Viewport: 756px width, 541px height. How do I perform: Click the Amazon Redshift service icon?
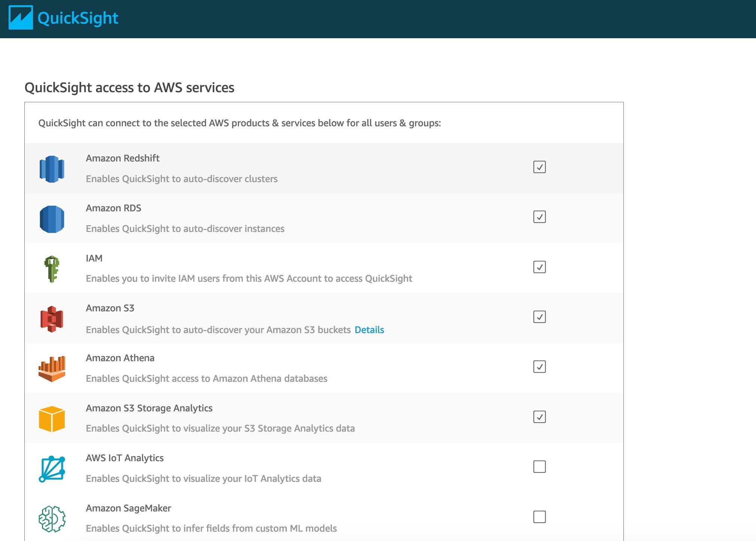52,169
